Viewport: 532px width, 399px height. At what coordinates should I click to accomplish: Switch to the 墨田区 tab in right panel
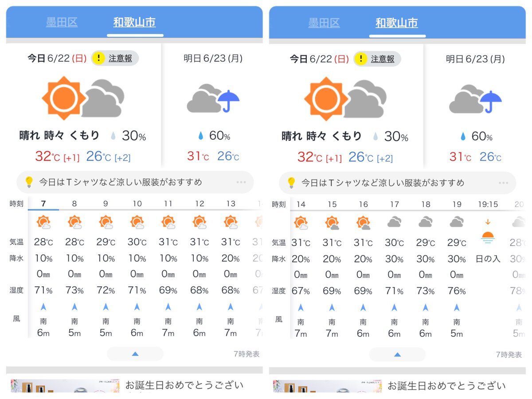[324, 23]
